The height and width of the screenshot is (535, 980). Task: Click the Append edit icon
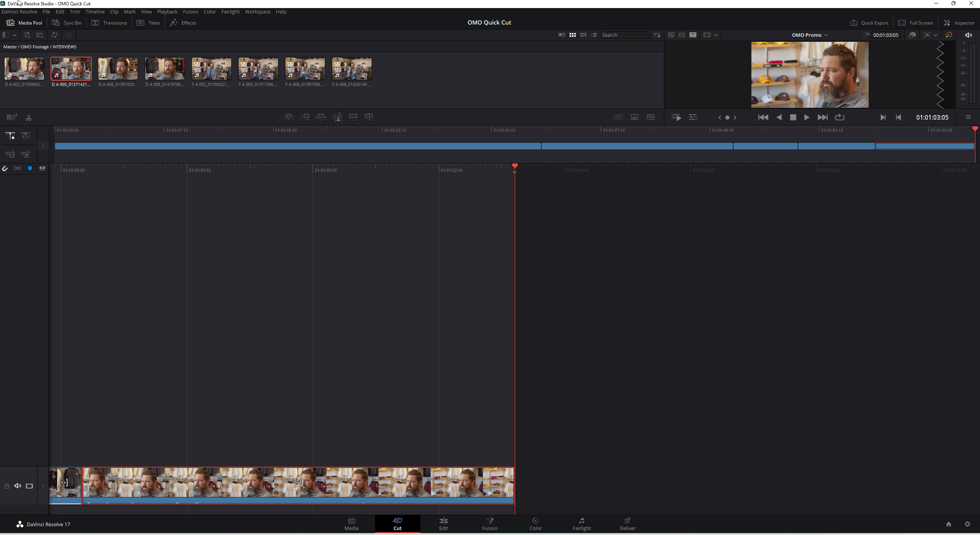point(305,117)
